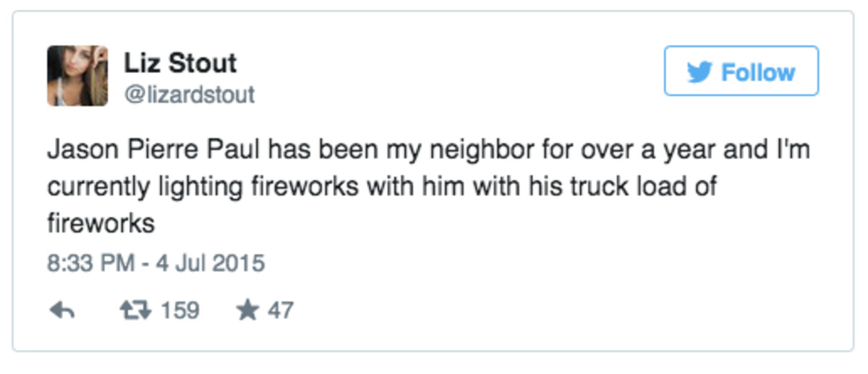Click the last word fireworks in tweet
This screenshot has width=868, height=374.
(101, 224)
